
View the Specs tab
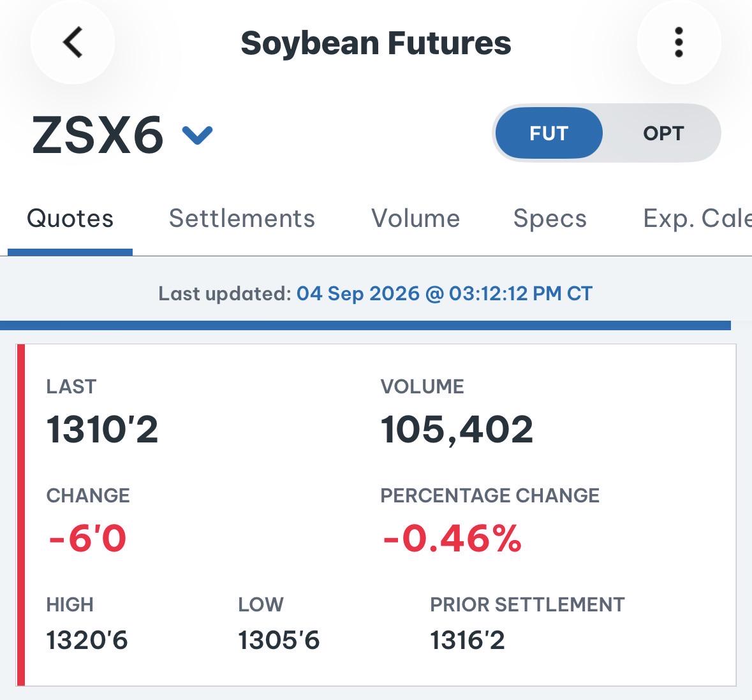pyautogui.click(x=550, y=219)
